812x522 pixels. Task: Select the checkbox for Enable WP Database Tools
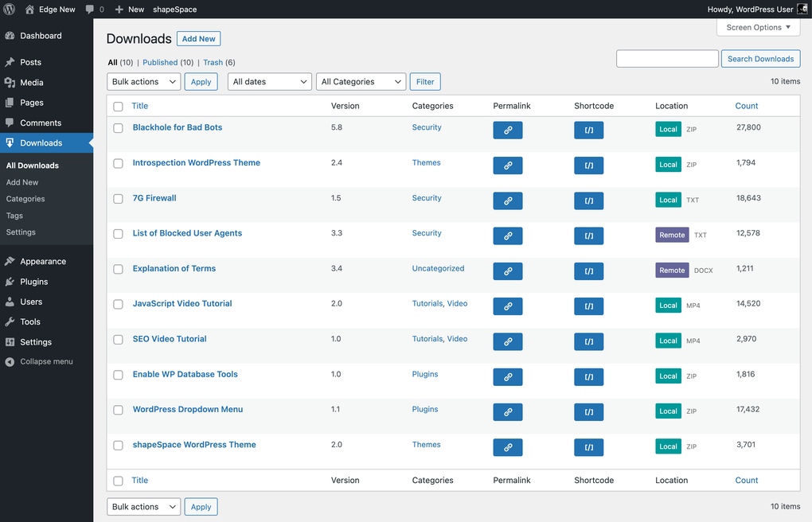(118, 375)
